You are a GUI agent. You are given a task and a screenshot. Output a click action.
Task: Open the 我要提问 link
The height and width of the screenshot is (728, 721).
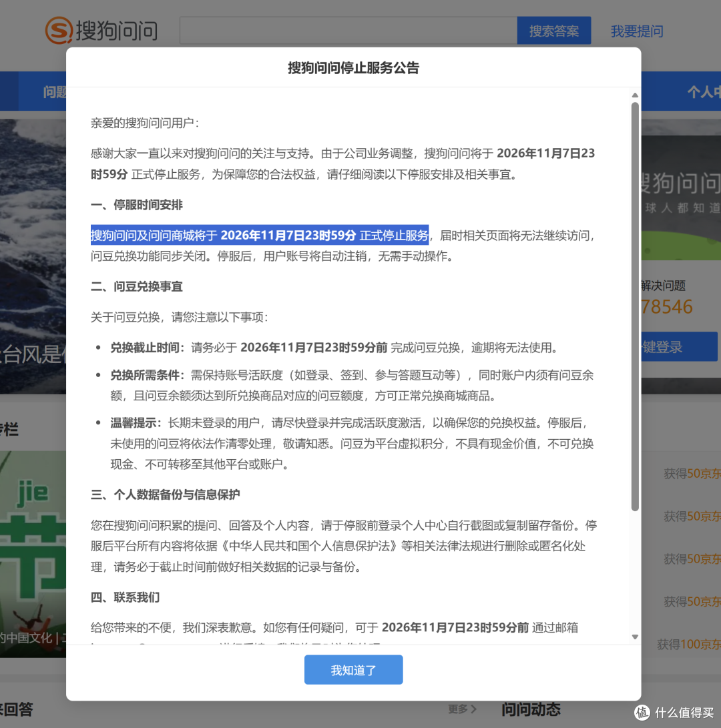click(x=636, y=31)
